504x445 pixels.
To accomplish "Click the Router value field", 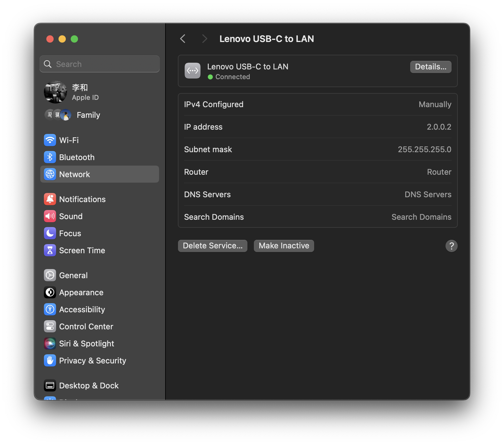I will [x=439, y=172].
